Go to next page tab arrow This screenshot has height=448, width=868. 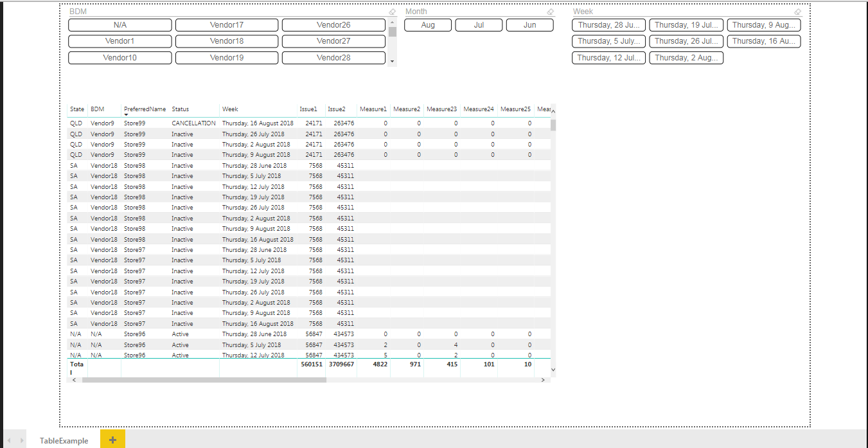tap(22, 440)
